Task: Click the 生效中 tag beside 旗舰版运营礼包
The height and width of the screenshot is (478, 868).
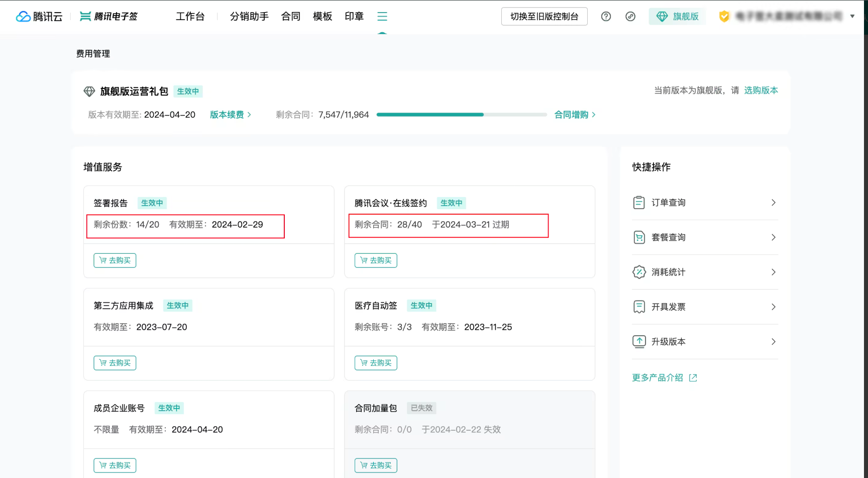Action: tap(188, 91)
